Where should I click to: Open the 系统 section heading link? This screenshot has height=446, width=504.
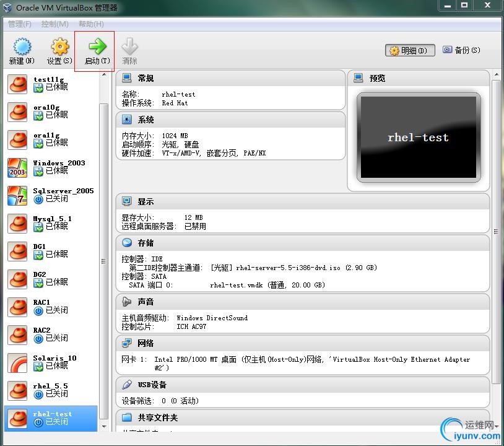click(146, 120)
